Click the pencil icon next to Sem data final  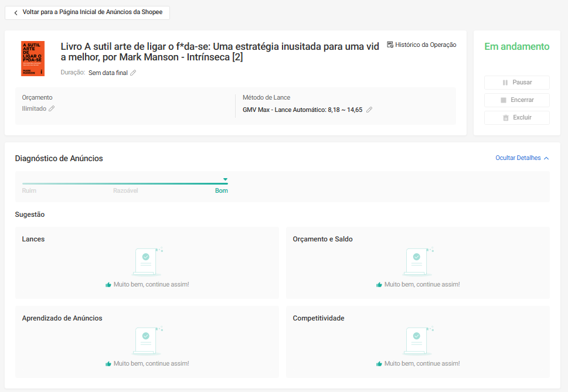(x=133, y=73)
